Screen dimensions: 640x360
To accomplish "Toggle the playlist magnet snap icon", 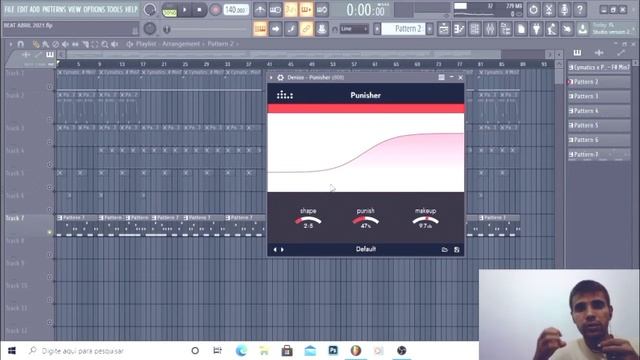I will [20, 44].
